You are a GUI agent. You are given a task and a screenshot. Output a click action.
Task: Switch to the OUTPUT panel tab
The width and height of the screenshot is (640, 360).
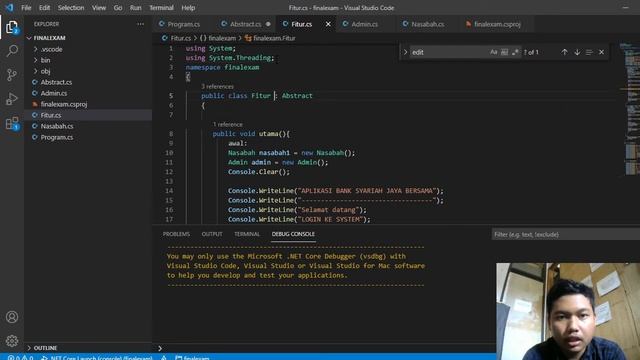click(212, 234)
